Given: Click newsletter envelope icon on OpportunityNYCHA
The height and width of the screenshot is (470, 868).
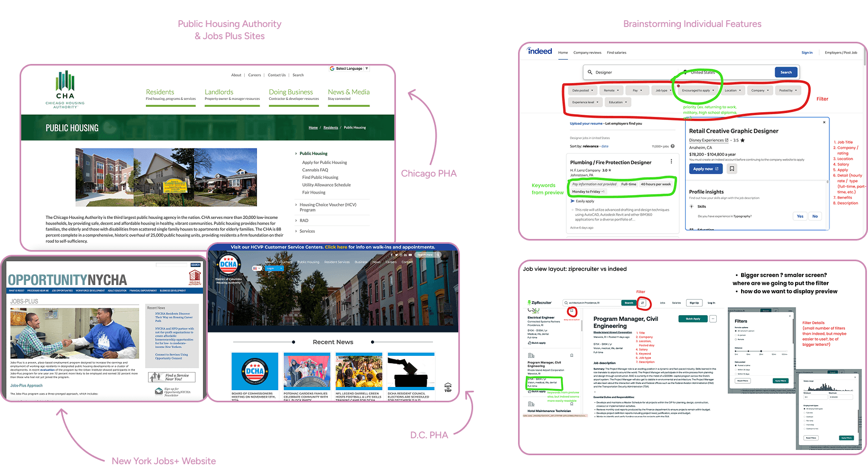Looking at the screenshot, I should click(159, 391).
